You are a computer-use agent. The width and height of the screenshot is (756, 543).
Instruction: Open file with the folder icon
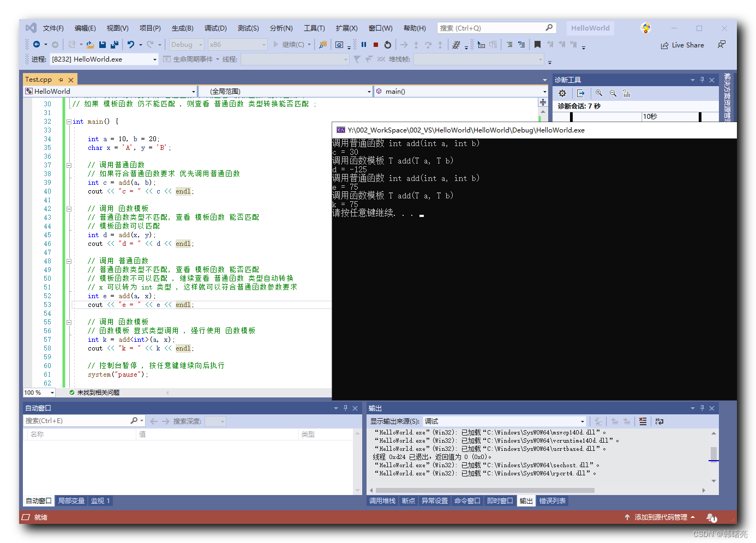click(91, 45)
